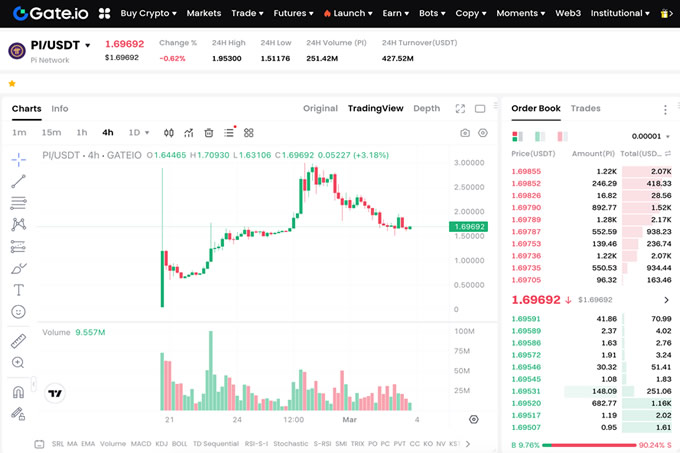Expand chart to fullscreen

[460, 108]
